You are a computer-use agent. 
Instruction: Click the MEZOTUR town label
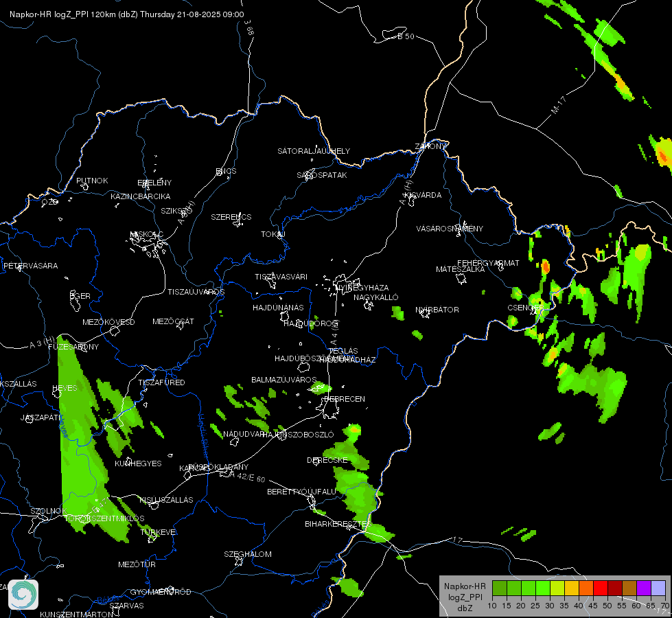(x=137, y=565)
